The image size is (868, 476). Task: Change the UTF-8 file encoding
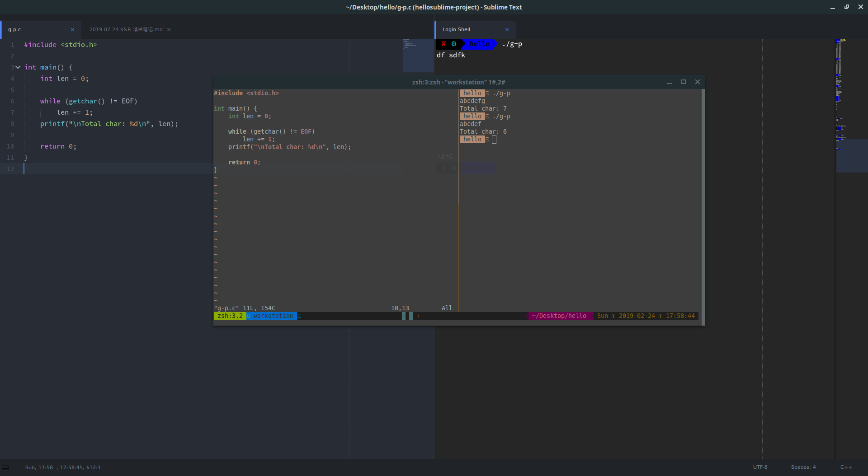[760, 467]
